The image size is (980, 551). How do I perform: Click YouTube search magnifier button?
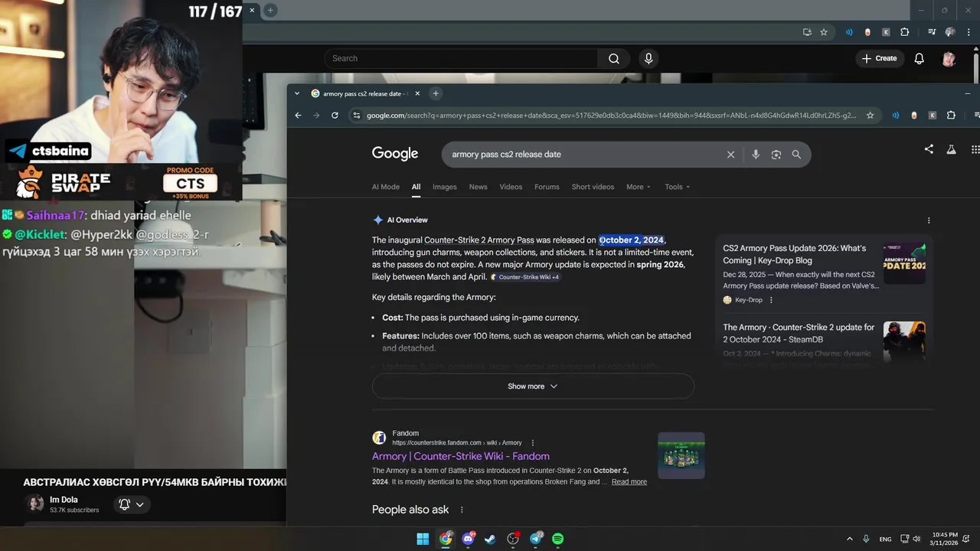pos(614,58)
